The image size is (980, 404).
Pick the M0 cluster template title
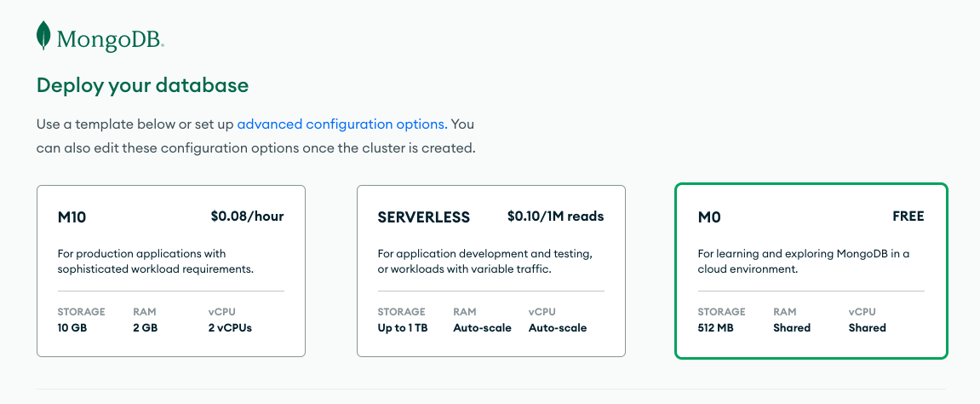[709, 217]
